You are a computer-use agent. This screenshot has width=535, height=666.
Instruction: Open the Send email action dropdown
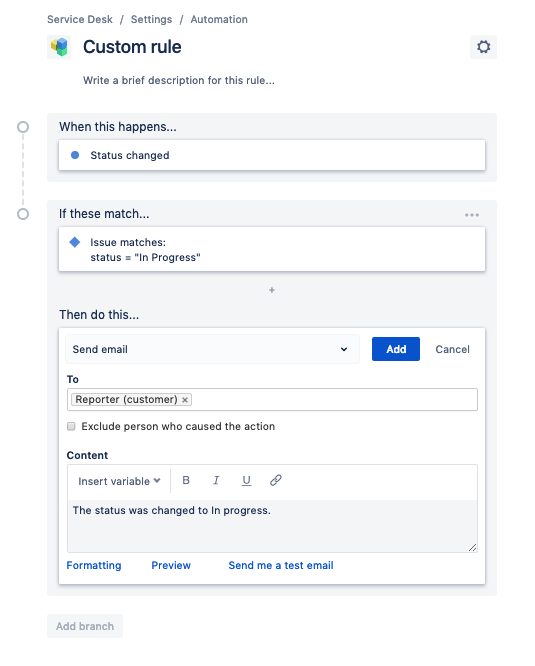tap(212, 349)
